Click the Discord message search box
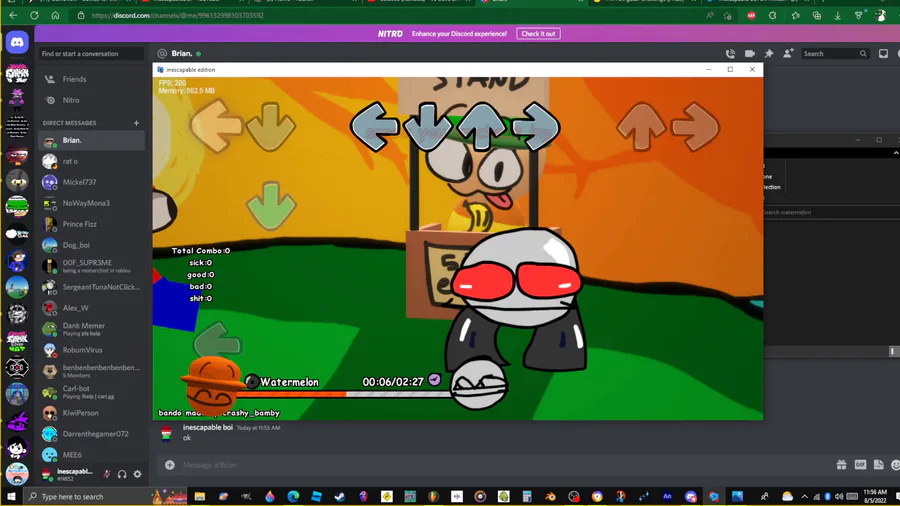900x506 pixels. [x=835, y=53]
